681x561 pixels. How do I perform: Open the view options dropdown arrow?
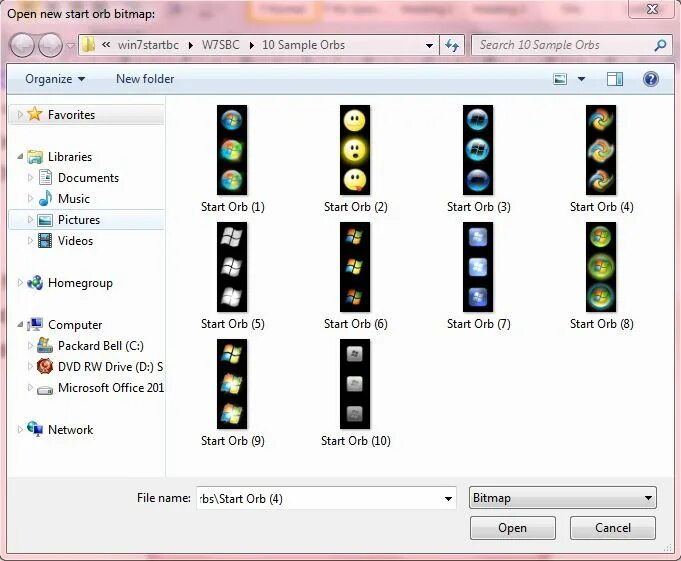click(x=581, y=79)
